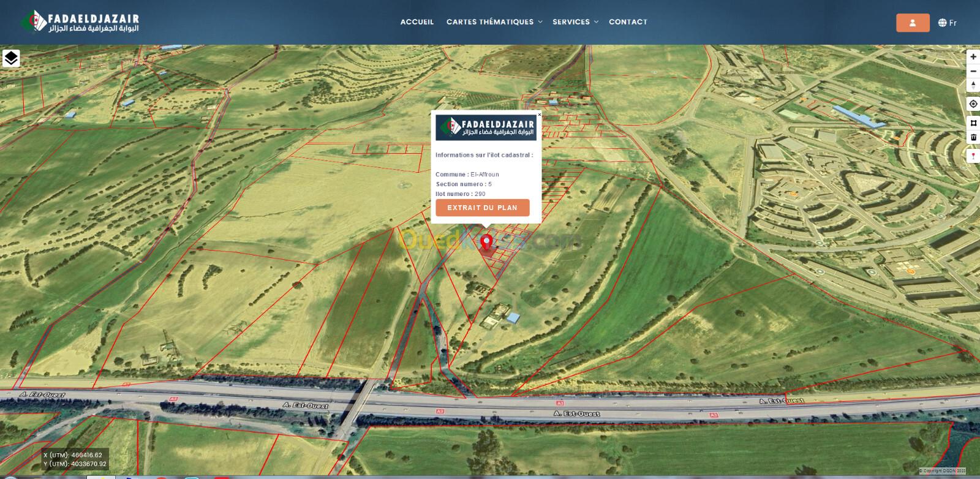The width and height of the screenshot is (980, 479).
Task: Click the Y (UTM) coordinate readout
Action: coord(75,464)
